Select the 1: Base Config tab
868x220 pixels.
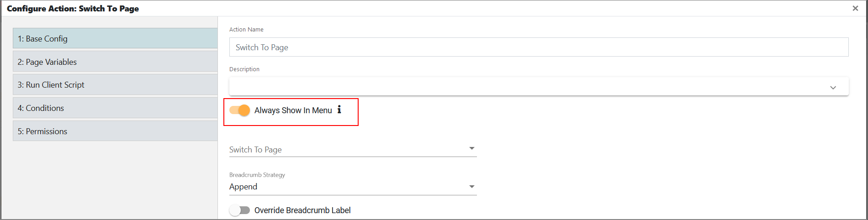(115, 38)
